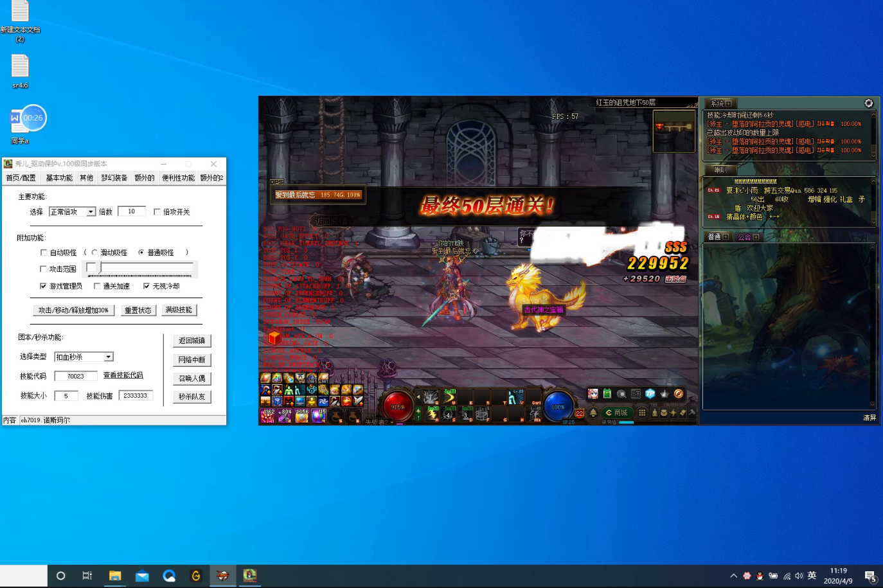
Task: Click the red HP orb showing 91.5%
Action: [398, 407]
